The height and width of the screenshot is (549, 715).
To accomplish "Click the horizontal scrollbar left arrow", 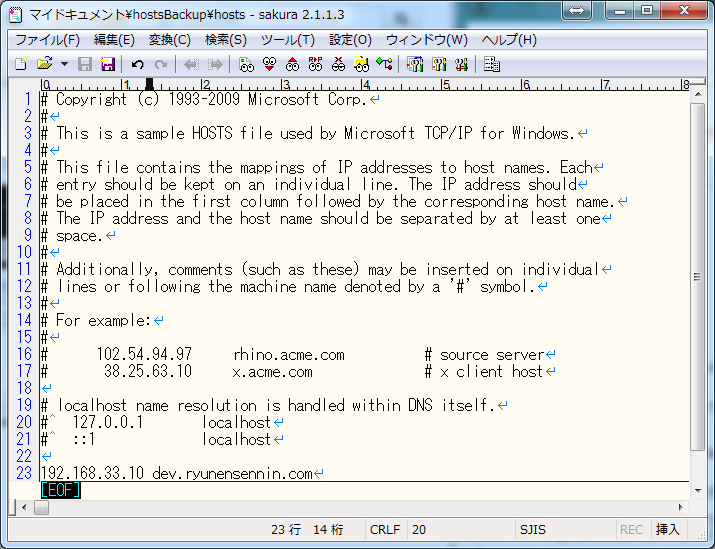I will point(24,507).
